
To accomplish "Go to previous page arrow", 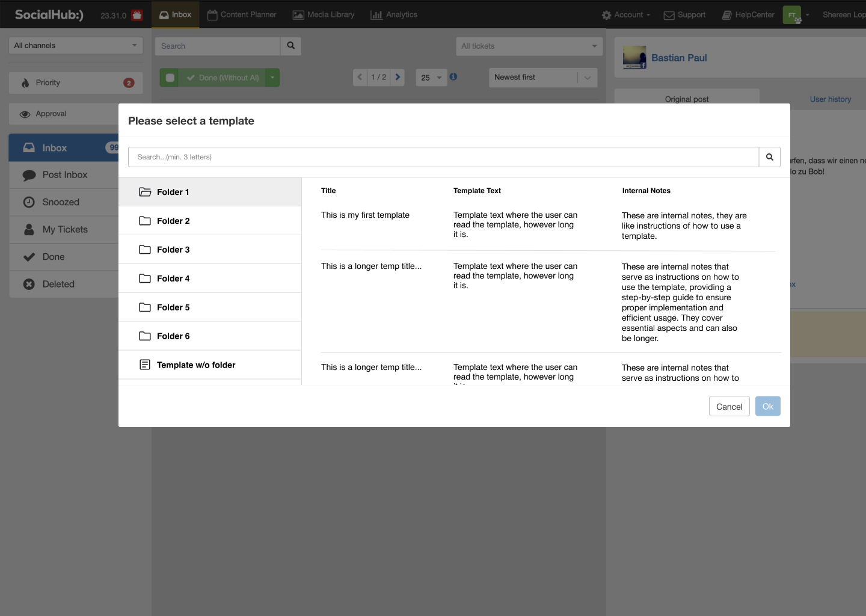I will tap(360, 77).
